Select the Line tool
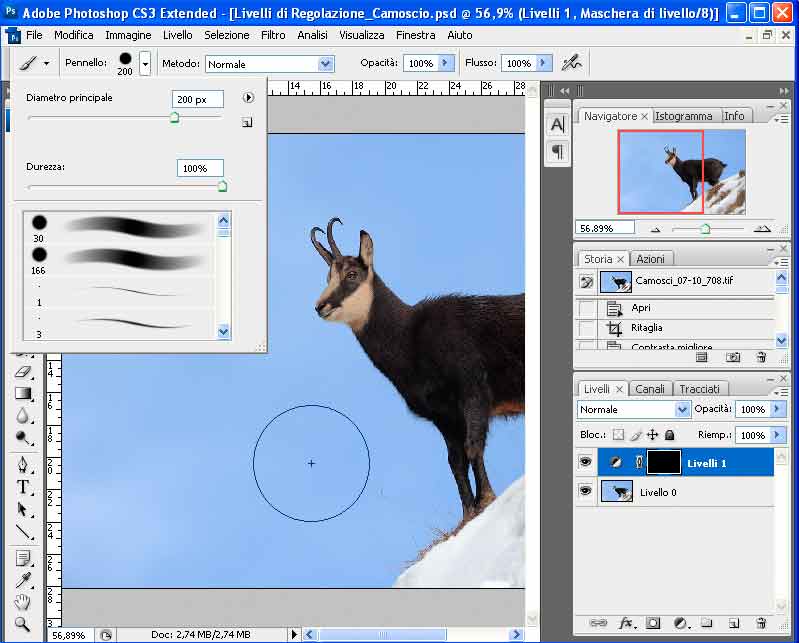Viewport: 799px width, 643px height. click(x=23, y=532)
